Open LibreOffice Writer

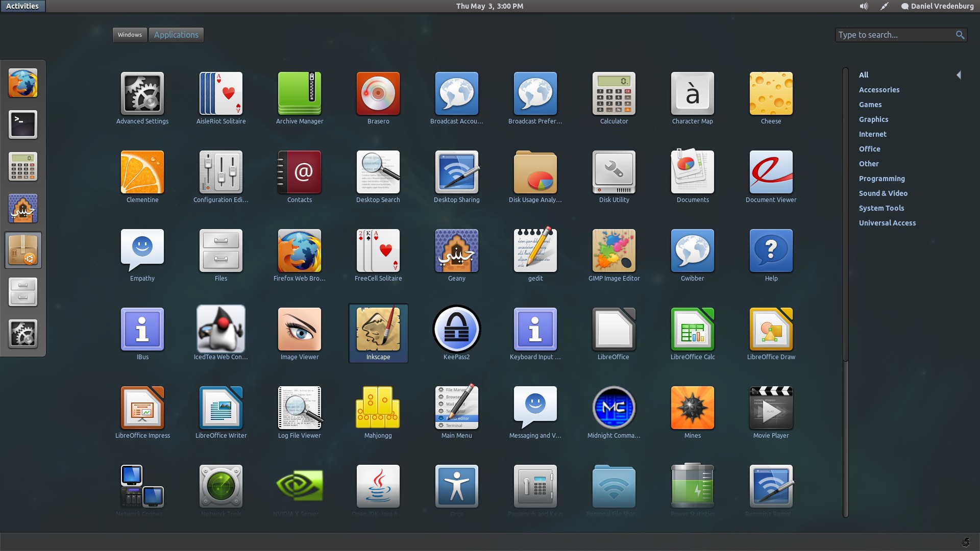[220, 412]
